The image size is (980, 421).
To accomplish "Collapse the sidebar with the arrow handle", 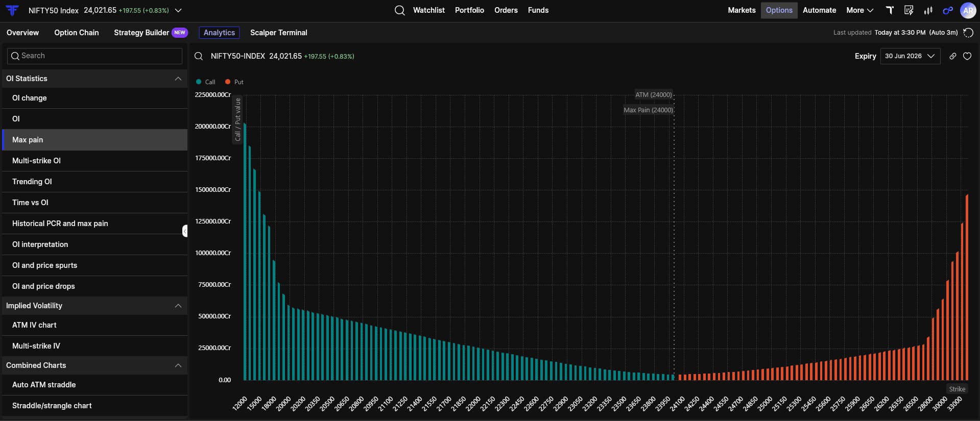I will 185,231.
